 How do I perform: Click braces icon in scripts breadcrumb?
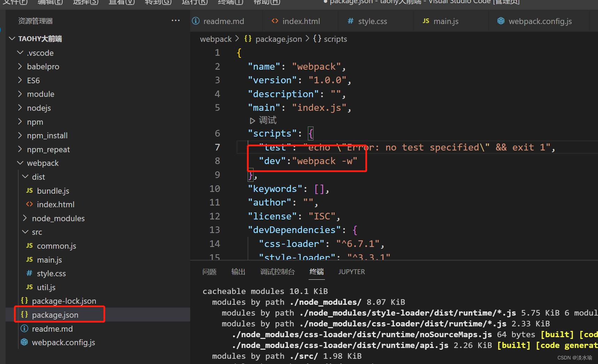pyautogui.click(x=317, y=39)
